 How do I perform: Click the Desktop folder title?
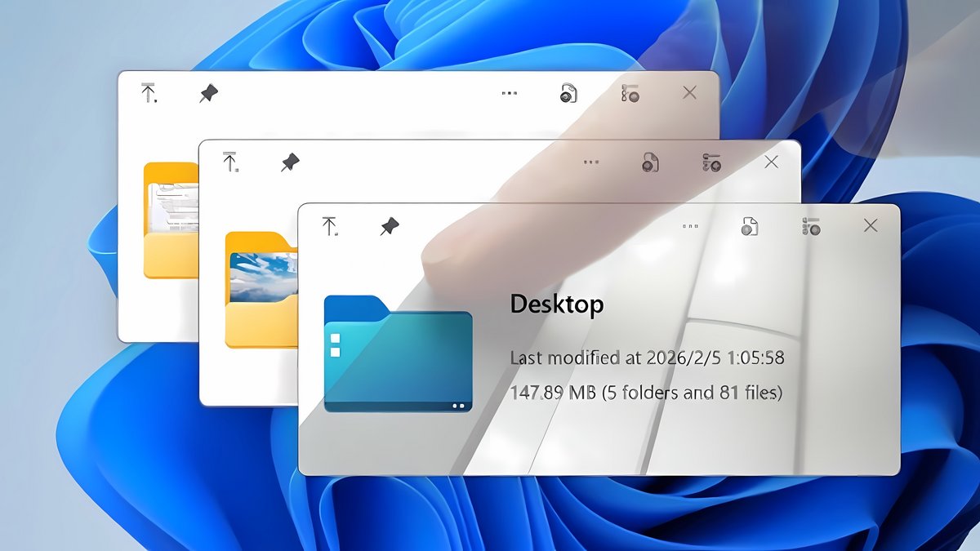557,304
